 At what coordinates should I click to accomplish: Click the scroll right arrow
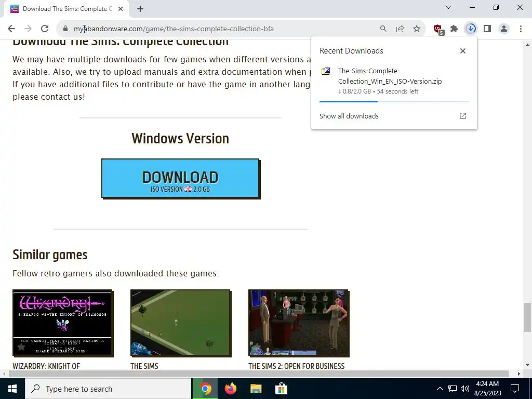pyautogui.click(x=519, y=374)
